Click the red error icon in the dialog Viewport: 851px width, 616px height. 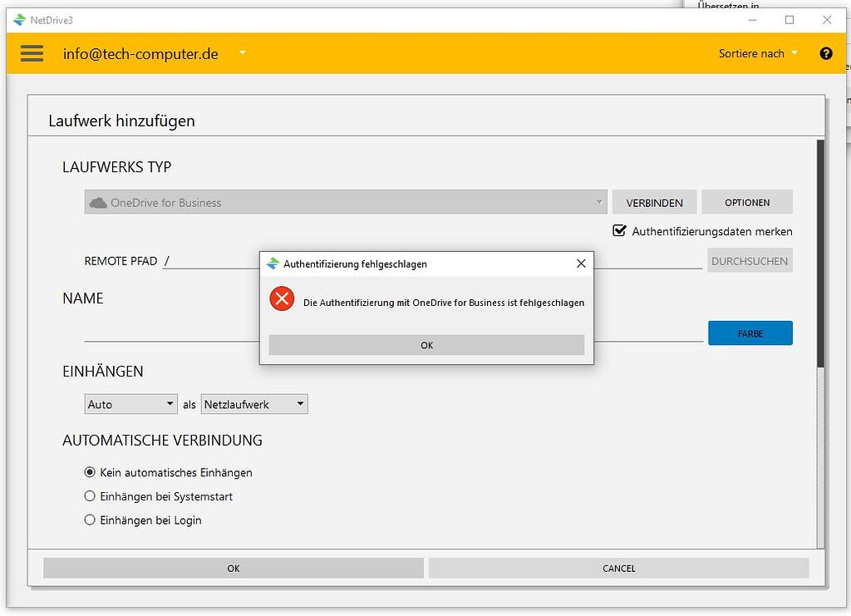282,299
